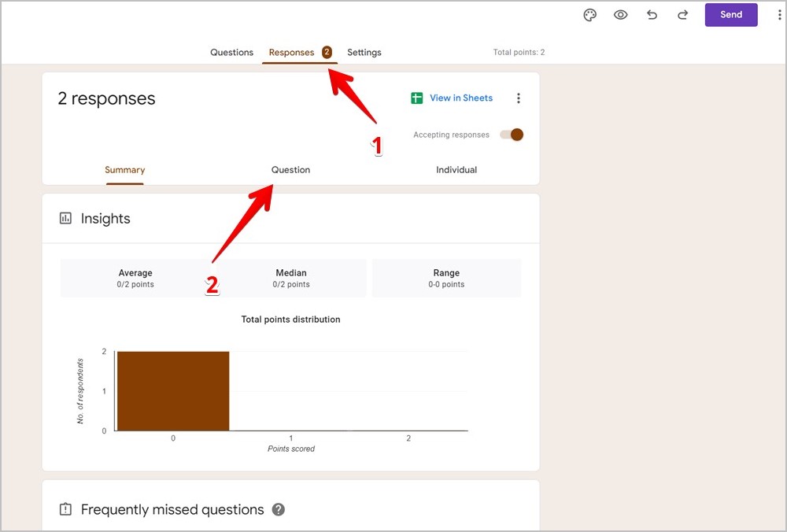Switch to the Questions tab
The width and height of the screenshot is (787, 532).
231,53
